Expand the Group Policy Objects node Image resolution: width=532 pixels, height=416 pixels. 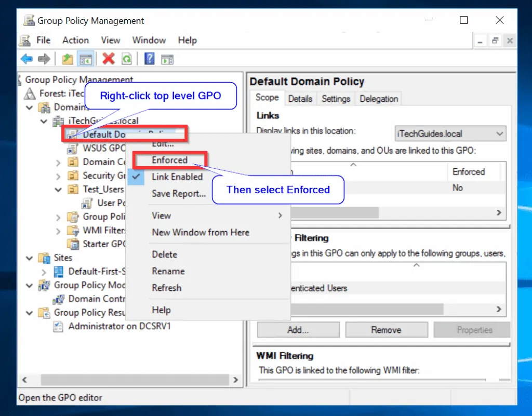[58, 217]
